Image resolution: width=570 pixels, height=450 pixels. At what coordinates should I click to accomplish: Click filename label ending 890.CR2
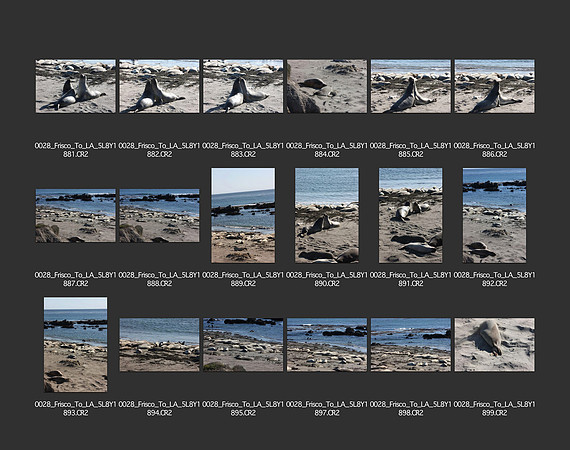click(327, 279)
